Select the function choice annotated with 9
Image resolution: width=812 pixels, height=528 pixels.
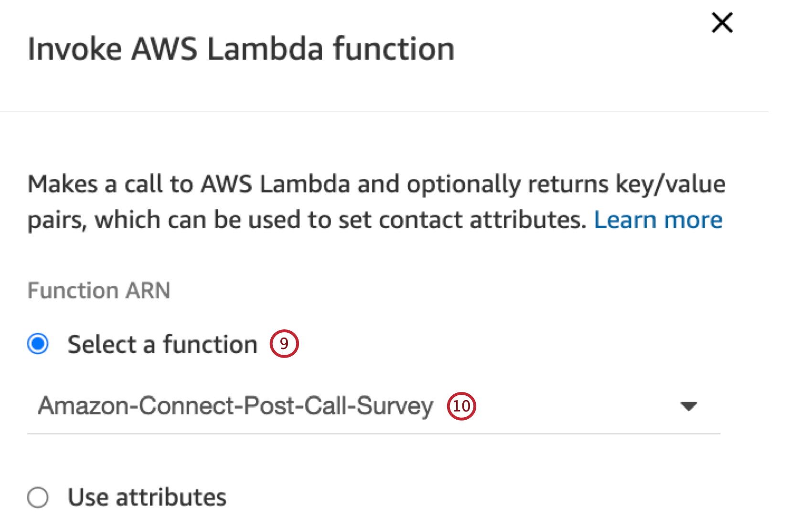(162, 344)
